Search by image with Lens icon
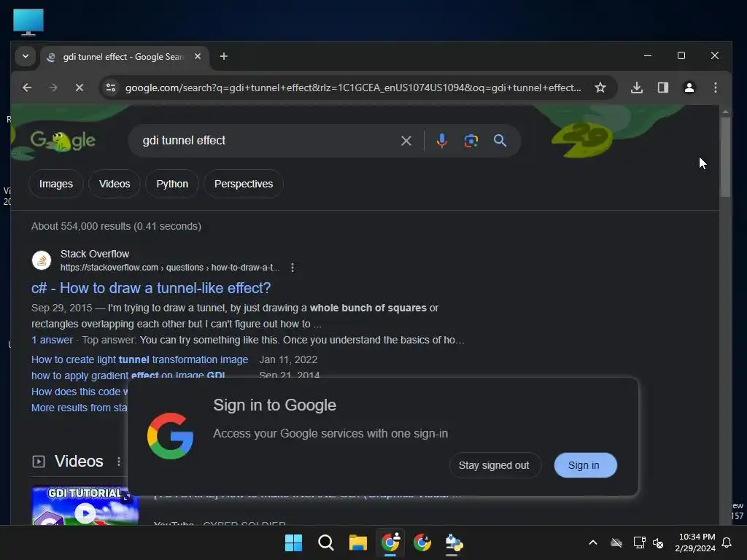747x560 pixels. pyautogui.click(x=471, y=141)
